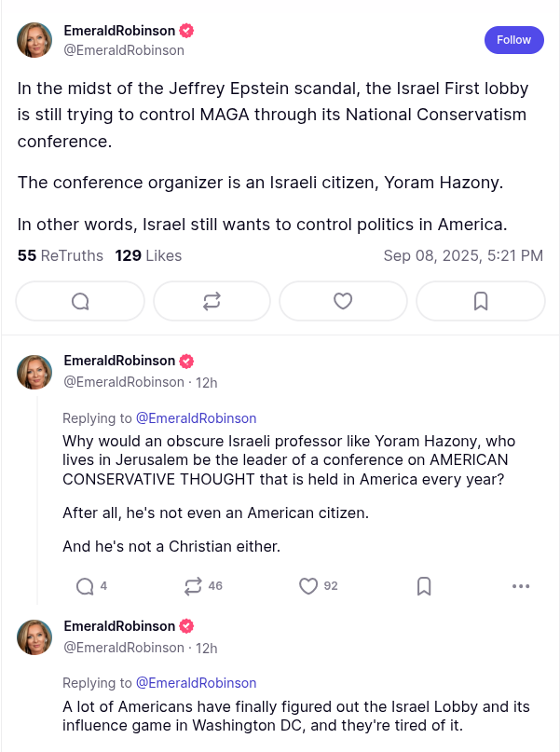Click the red verified badge on main post
560x752 pixels.
186,30
